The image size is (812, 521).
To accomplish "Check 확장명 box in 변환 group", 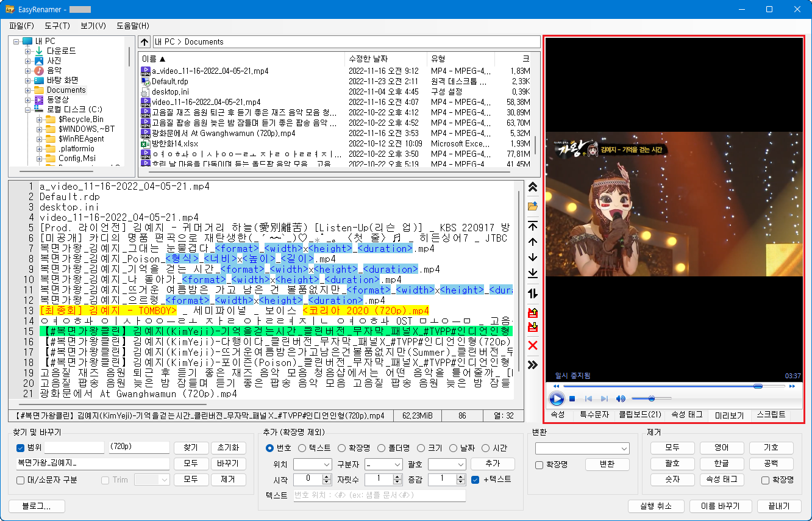I will [x=539, y=465].
